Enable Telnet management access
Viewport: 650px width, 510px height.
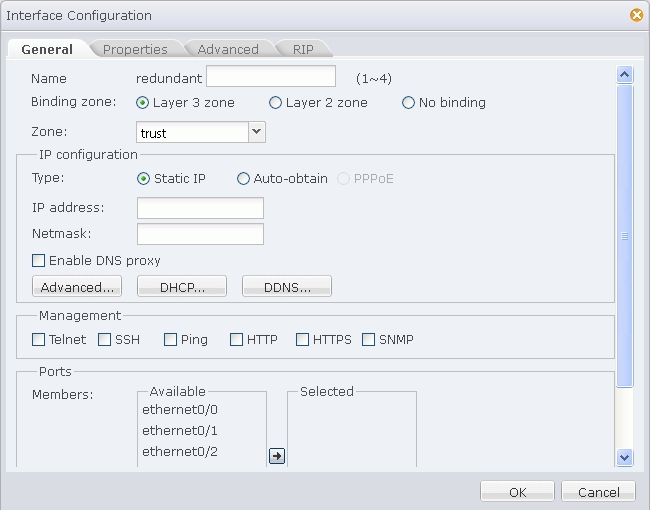[x=39, y=340]
